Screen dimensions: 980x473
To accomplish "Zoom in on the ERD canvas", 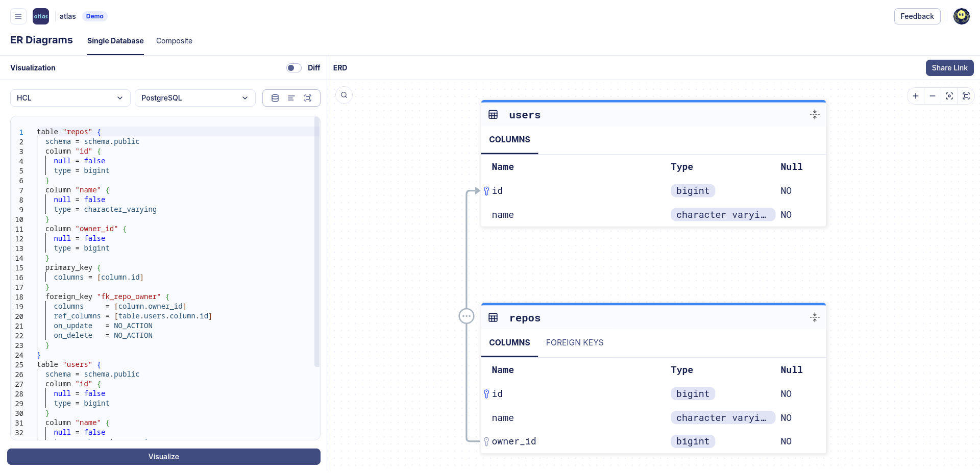I will (x=916, y=96).
